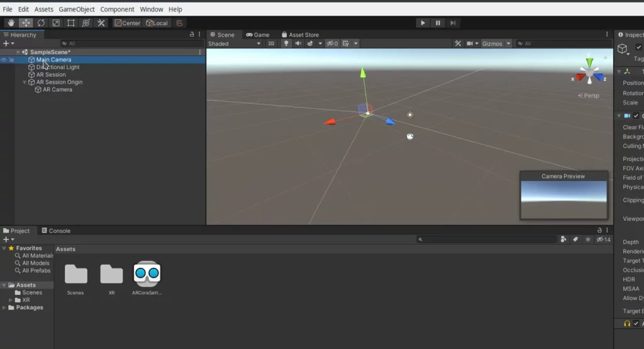Screen dimensions: 644x349
Task: Click the blue Z axis of the orientation gizmo
Action: click(x=599, y=77)
